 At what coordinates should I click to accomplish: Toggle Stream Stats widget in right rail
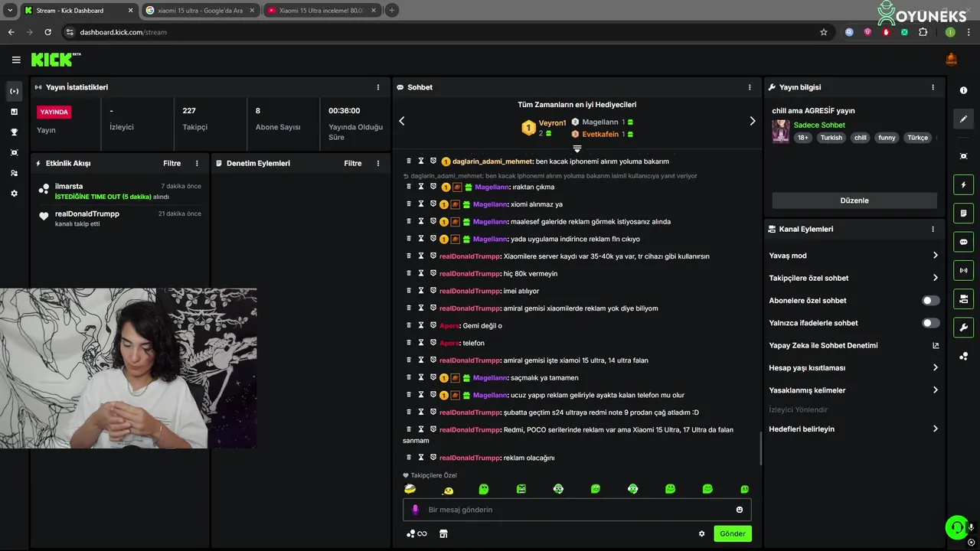(x=963, y=270)
